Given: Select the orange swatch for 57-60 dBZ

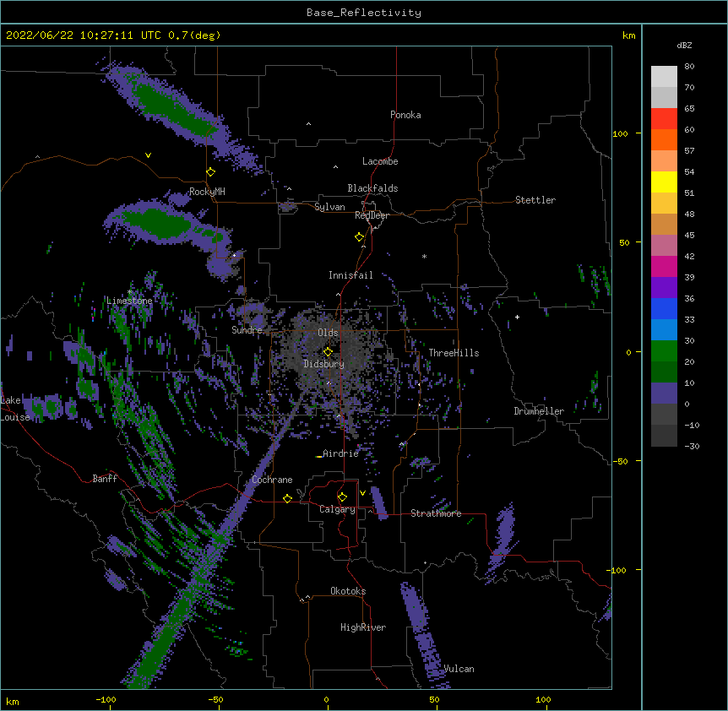Looking at the screenshot, I should tap(664, 139).
